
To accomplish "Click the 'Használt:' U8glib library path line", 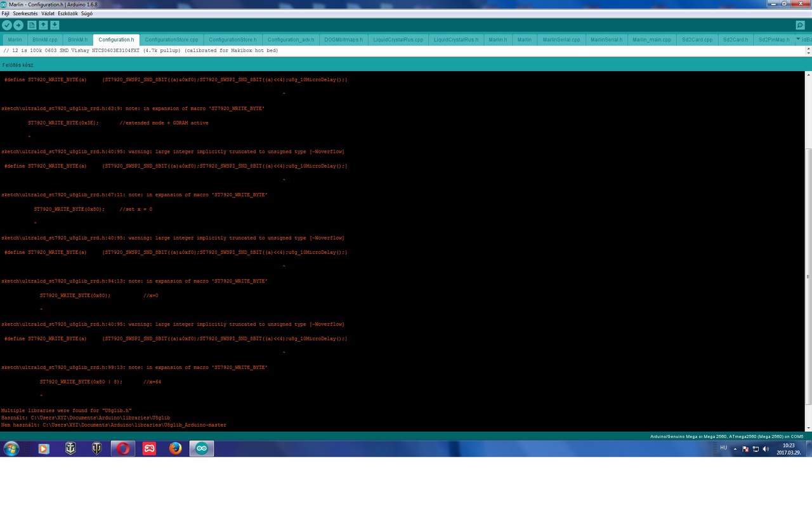I will [x=86, y=418].
